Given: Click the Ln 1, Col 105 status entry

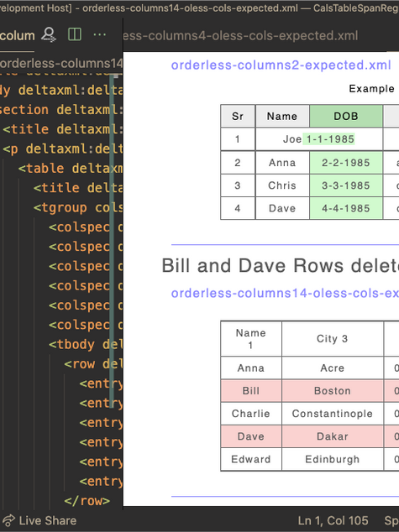Looking at the screenshot, I should [x=333, y=520].
